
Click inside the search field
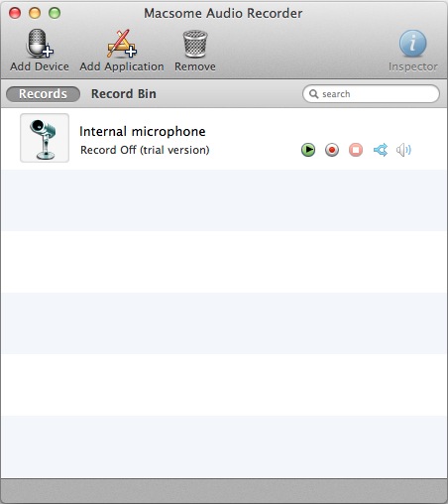pos(371,94)
